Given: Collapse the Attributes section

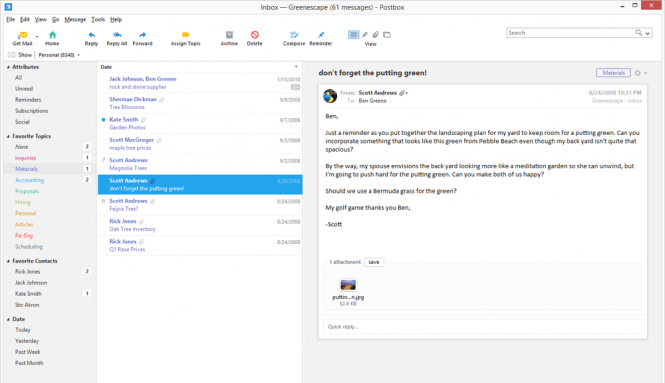Looking at the screenshot, I should (x=8, y=67).
